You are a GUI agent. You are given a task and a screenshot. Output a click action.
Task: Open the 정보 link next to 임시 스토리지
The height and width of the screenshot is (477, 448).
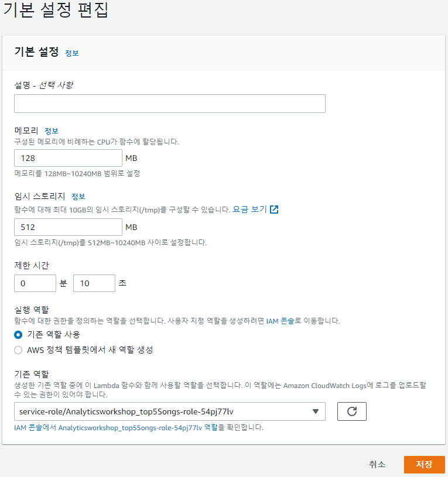pos(78,197)
